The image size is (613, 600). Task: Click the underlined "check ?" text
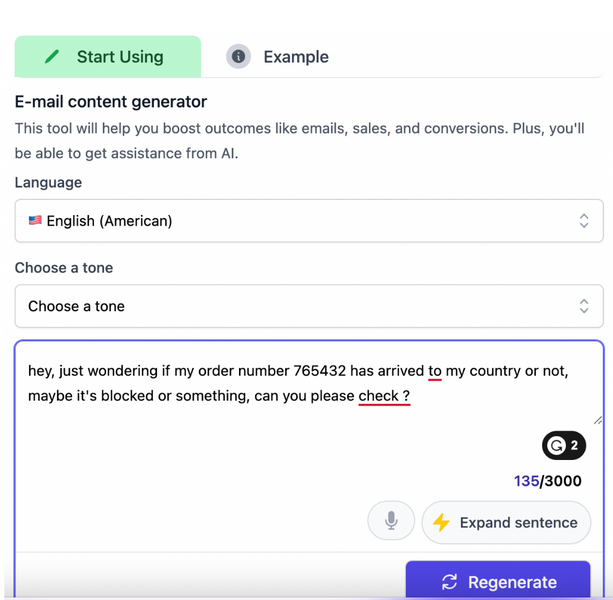tap(384, 396)
